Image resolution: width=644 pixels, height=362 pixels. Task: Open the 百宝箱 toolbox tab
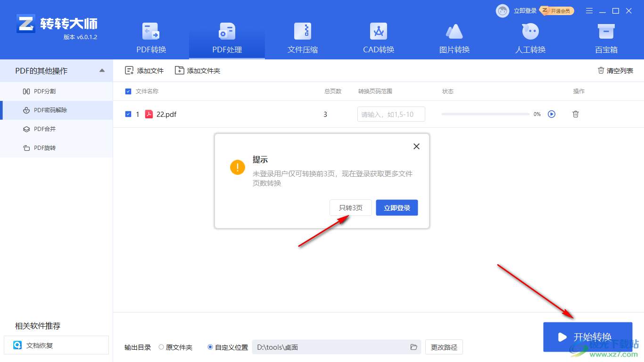click(x=606, y=39)
